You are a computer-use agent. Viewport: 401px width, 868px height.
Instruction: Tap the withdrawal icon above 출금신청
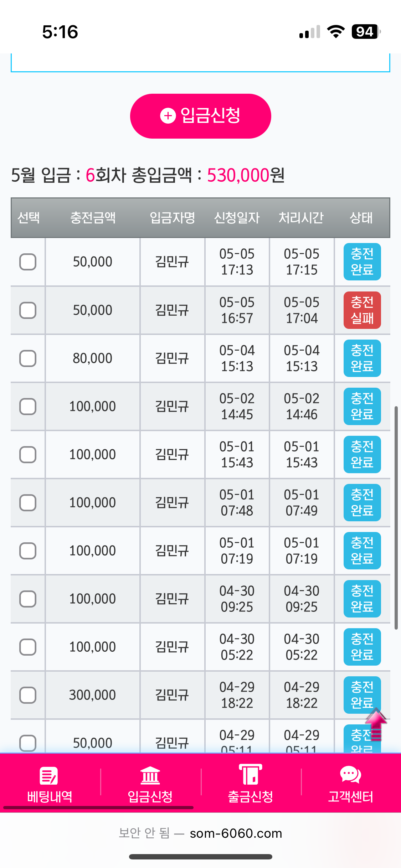tap(250, 774)
